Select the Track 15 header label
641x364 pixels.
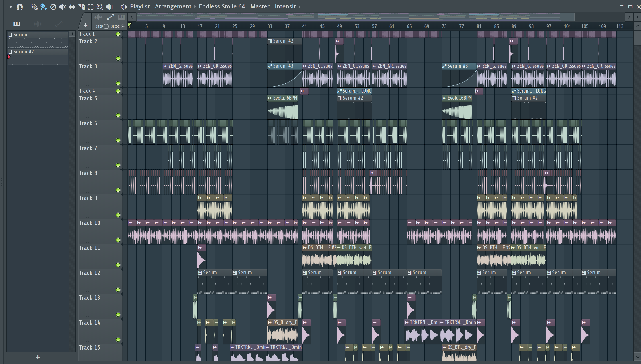(89, 348)
